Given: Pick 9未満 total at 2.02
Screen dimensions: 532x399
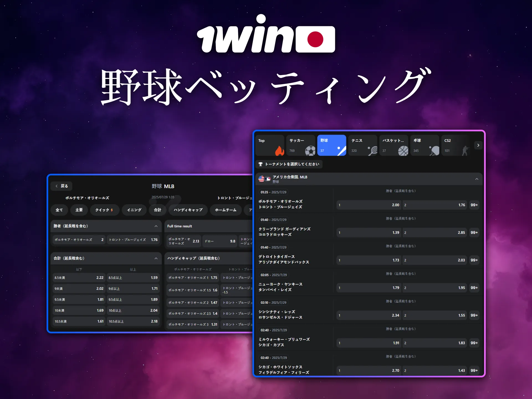Looking at the screenshot, I should [79, 288].
